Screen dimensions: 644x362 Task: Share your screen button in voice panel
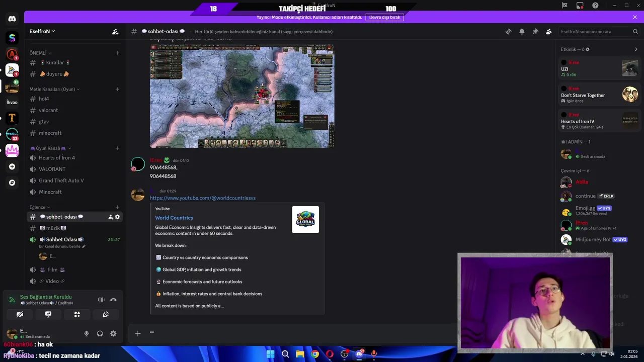tap(48, 314)
